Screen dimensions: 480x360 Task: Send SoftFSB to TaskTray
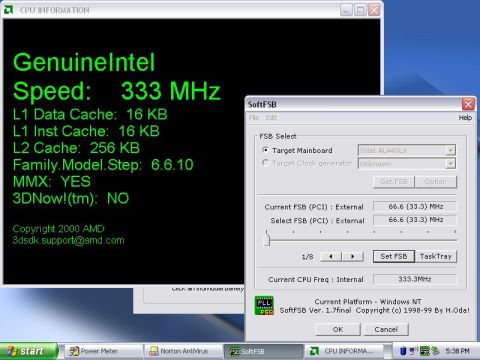pyautogui.click(x=436, y=256)
